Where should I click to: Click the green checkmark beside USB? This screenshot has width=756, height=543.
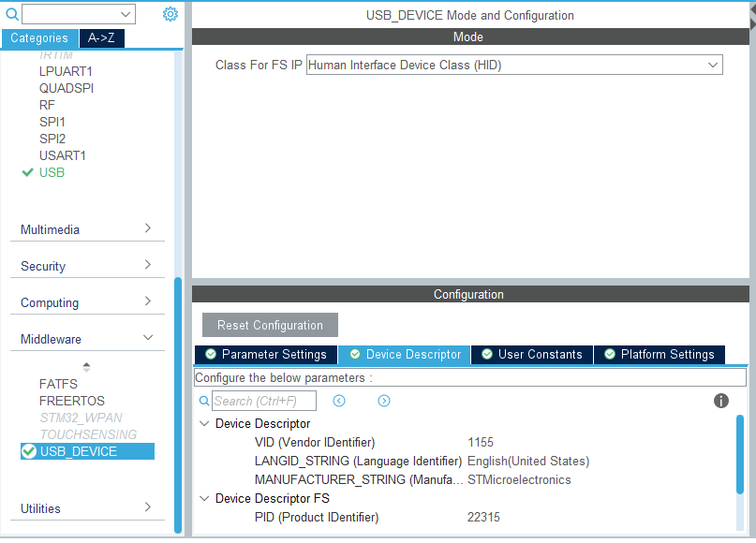coord(27,172)
